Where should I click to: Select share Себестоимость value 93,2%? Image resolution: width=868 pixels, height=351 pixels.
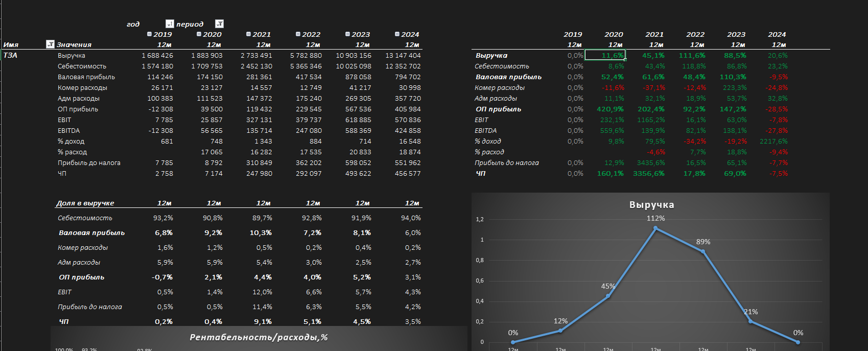(163, 218)
